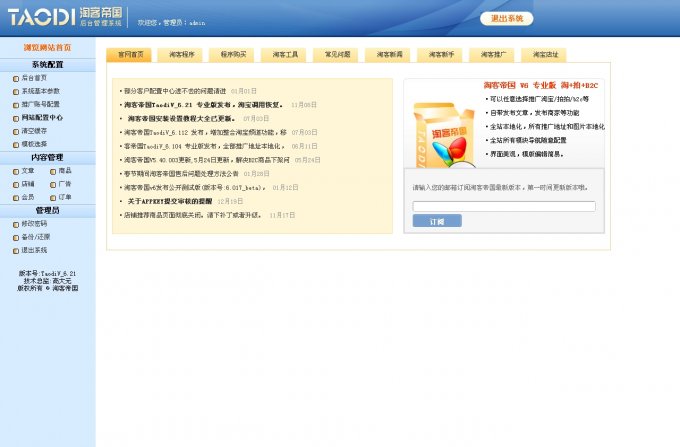The image size is (680, 447).
Task: Click the bullet icon beside 修改密码
Action: tap(16, 225)
